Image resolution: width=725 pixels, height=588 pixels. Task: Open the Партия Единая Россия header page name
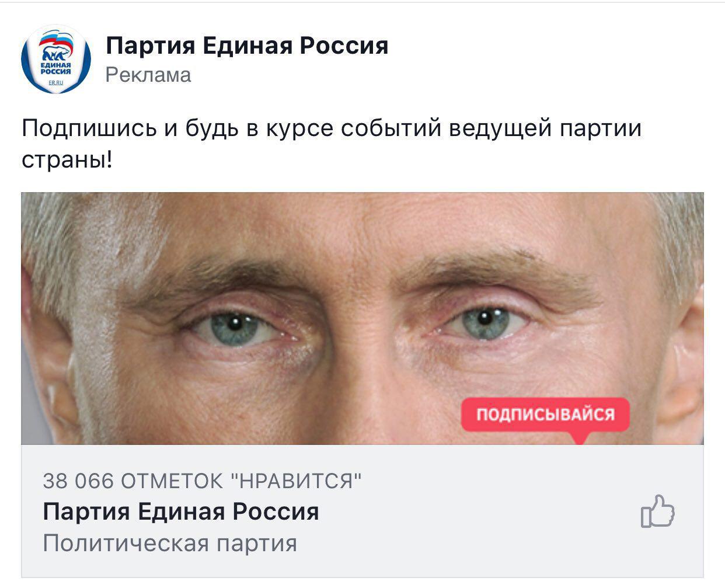pyautogui.click(x=247, y=46)
